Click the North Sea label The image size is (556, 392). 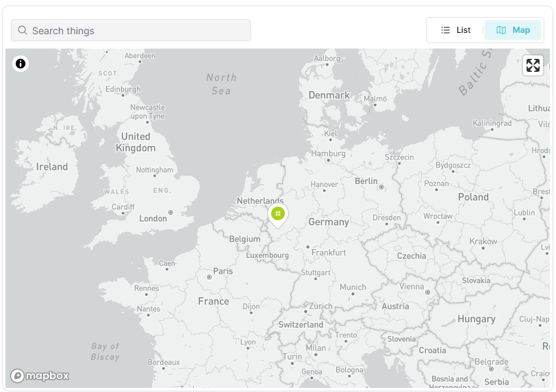click(x=221, y=84)
